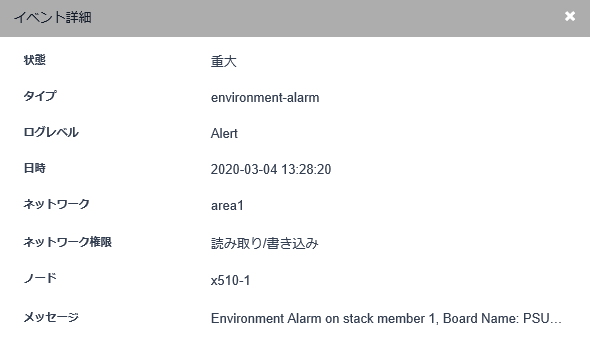Select the ログレベル field label
Screen dimensions: 590x360
tap(51, 132)
